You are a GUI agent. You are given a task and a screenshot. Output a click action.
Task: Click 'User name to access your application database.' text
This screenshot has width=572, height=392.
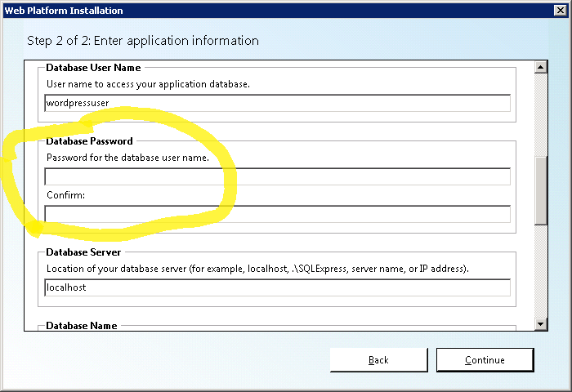(148, 84)
